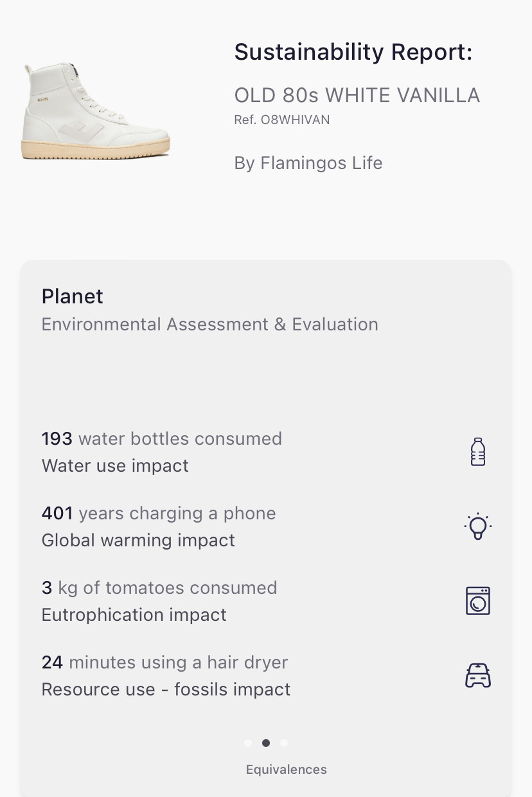The image size is (532, 797).
Task: Click the car fossil resource icon
Action: point(477,676)
